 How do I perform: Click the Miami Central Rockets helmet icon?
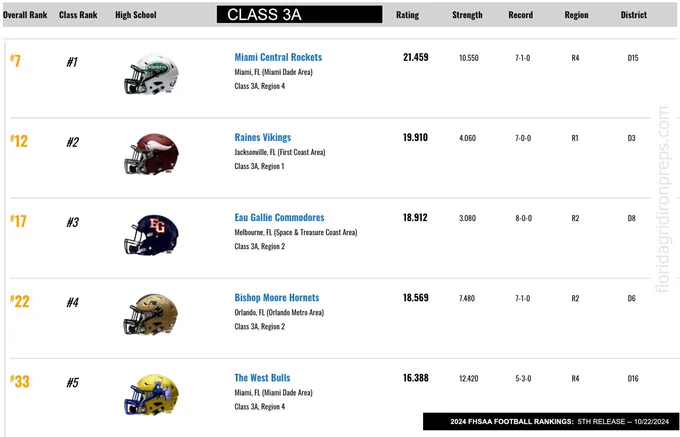point(151,74)
